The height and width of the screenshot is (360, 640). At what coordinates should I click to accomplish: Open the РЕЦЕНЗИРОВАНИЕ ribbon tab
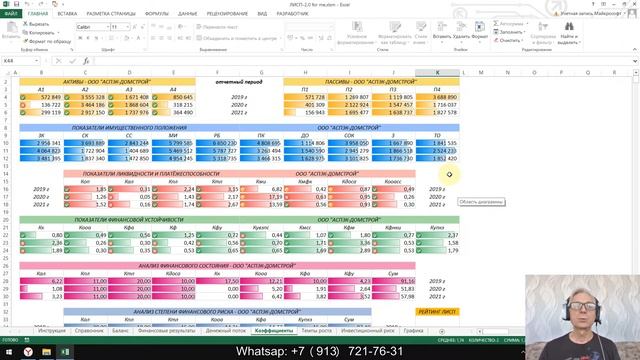[x=227, y=14]
